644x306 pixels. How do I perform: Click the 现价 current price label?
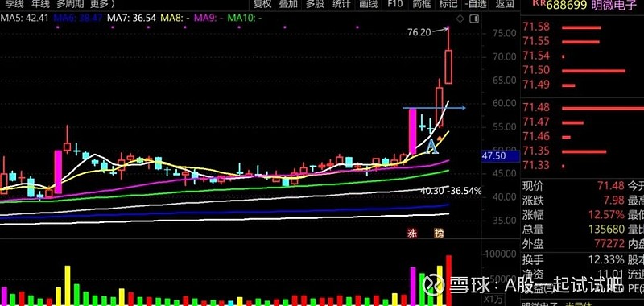(533, 186)
